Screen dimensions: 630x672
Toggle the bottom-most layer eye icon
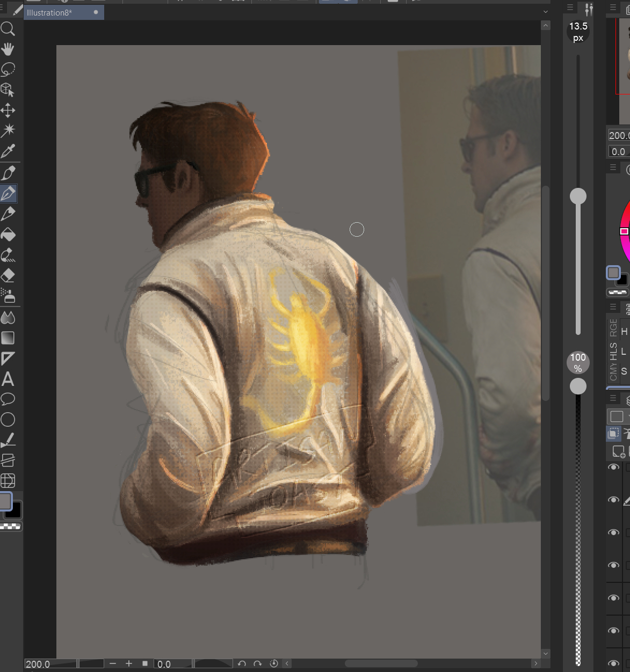[613, 663]
